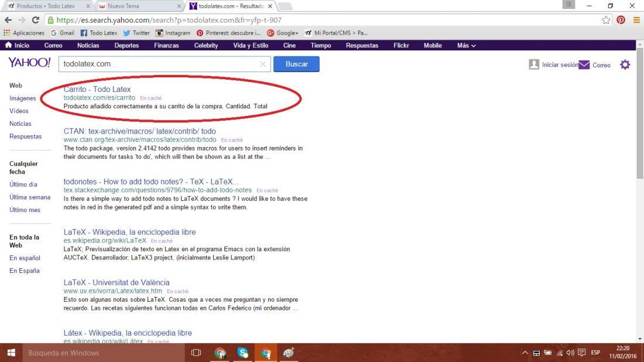Switch to the Productos • Todo Latex tab
644x362 pixels.
tap(45, 6)
